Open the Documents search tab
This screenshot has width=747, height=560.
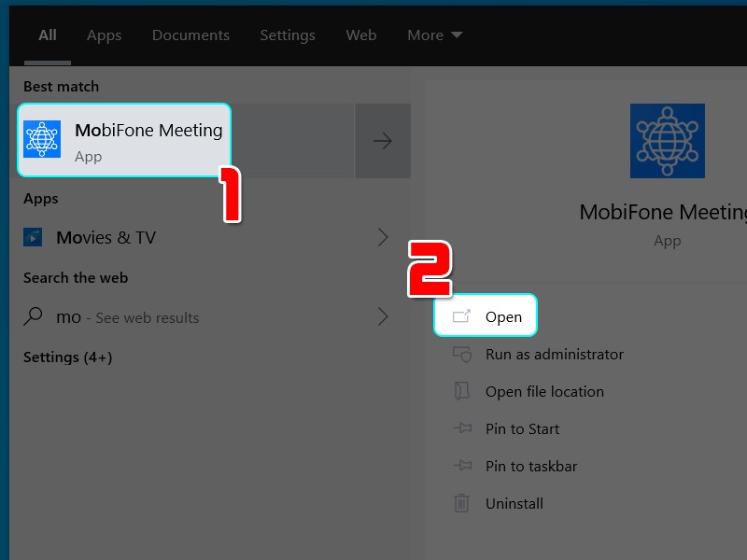[x=190, y=35]
